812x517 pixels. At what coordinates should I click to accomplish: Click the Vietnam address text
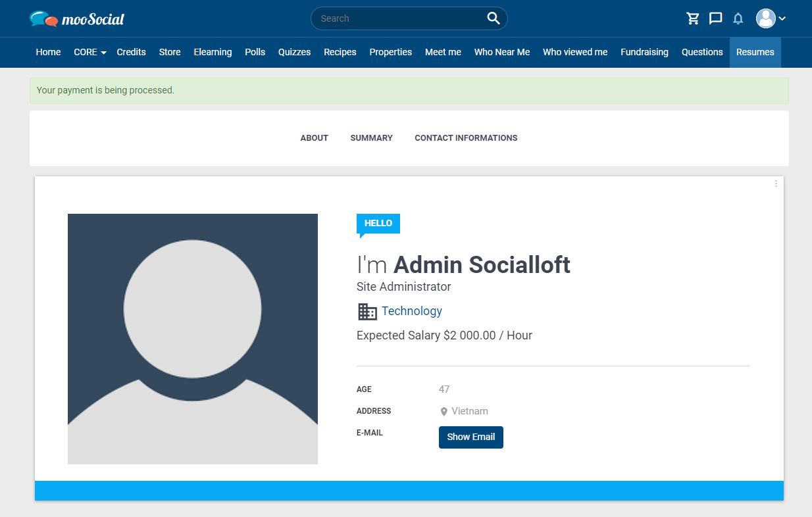click(x=470, y=411)
